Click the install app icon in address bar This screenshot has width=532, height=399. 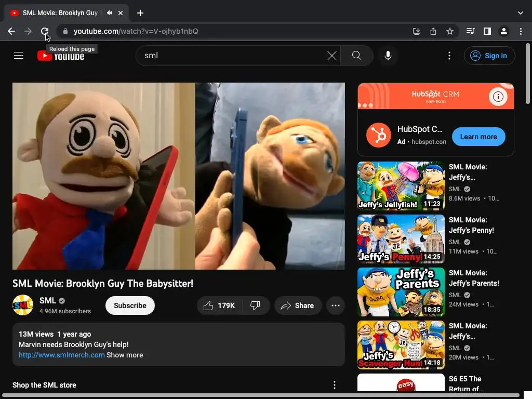(x=416, y=31)
